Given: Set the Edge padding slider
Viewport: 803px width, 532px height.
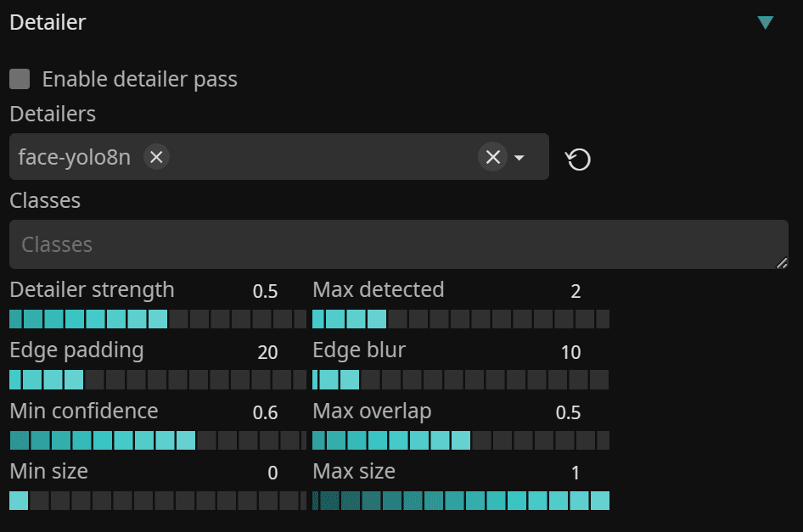Looking at the screenshot, I should (x=158, y=380).
